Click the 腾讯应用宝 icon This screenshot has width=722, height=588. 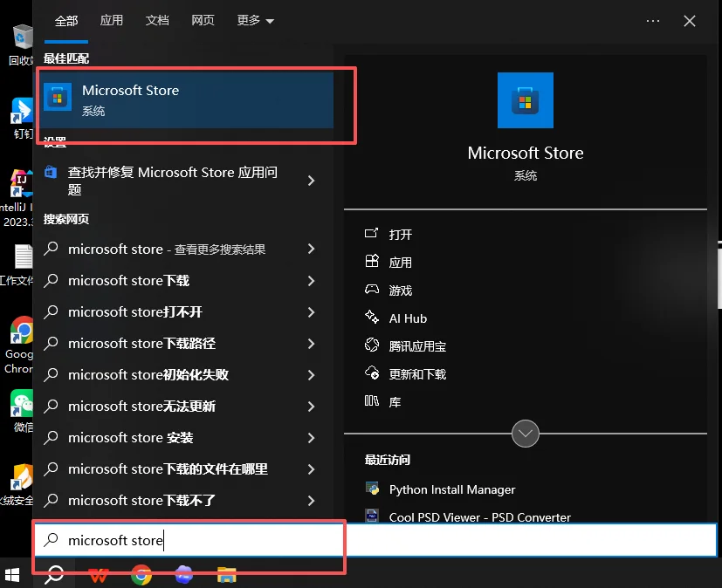coord(372,345)
